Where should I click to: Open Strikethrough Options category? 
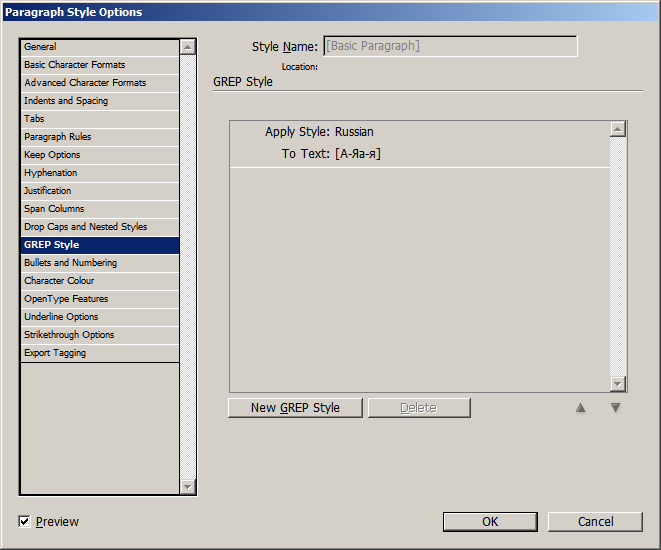(100, 335)
